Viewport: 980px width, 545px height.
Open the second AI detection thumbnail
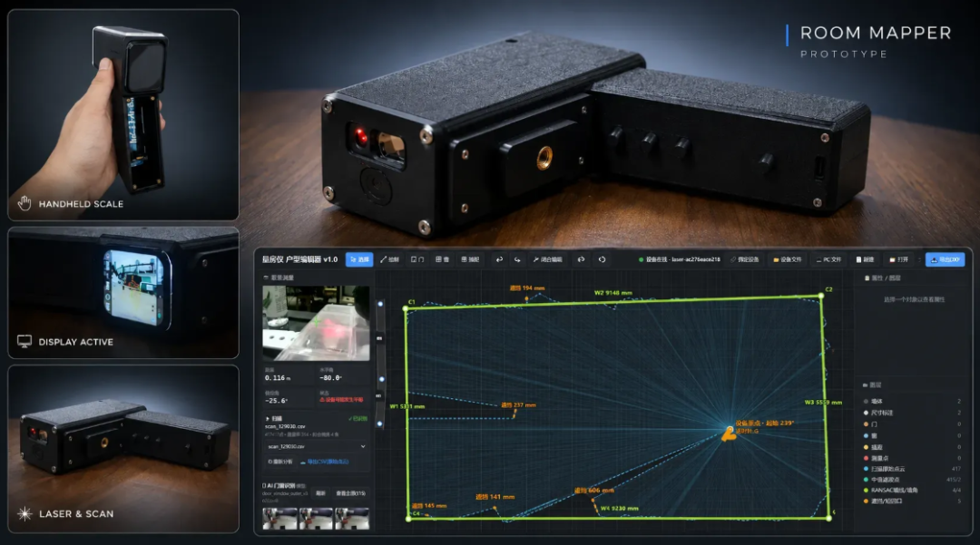pyautogui.click(x=316, y=519)
